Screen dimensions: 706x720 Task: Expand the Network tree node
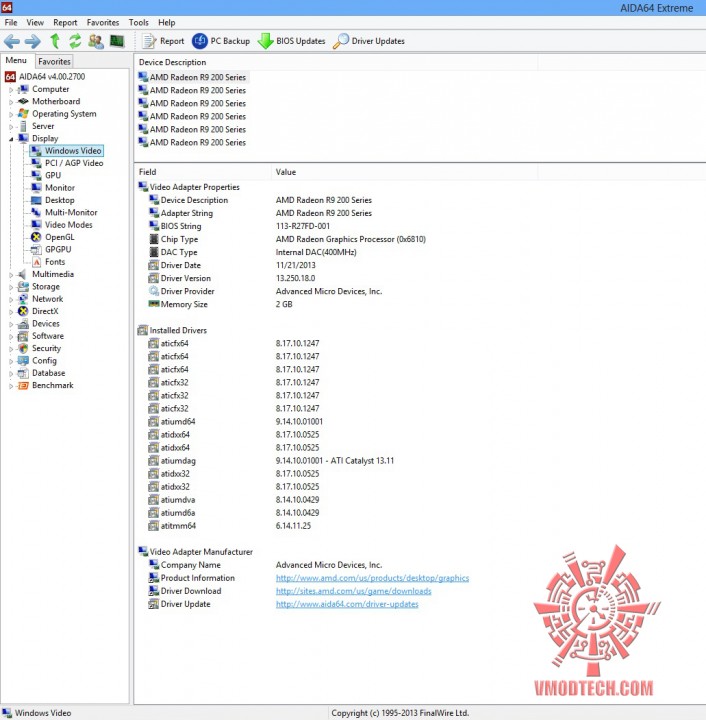11,299
